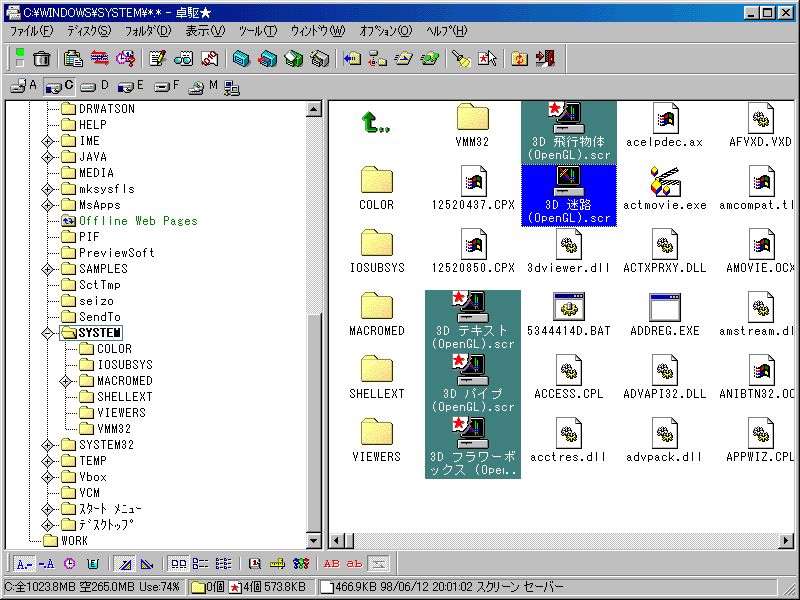The width and height of the screenshot is (800, 600).
Task: Click the red and blue opposing arrows icon
Action: (x=99, y=59)
